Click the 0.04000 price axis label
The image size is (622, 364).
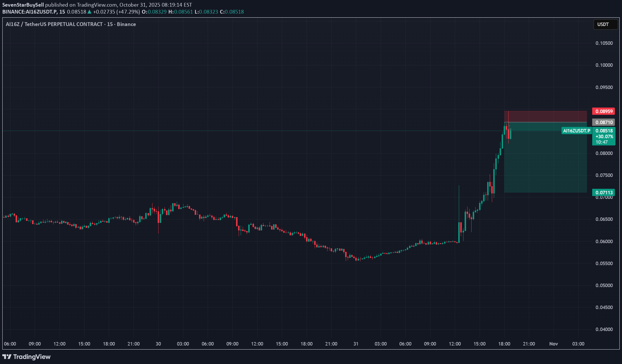pyautogui.click(x=604, y=329)
